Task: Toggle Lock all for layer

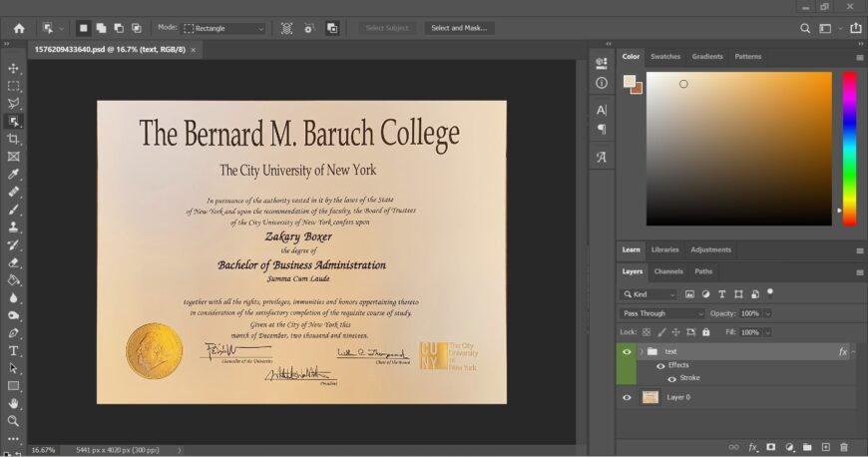Action: [x=705, y=332]
